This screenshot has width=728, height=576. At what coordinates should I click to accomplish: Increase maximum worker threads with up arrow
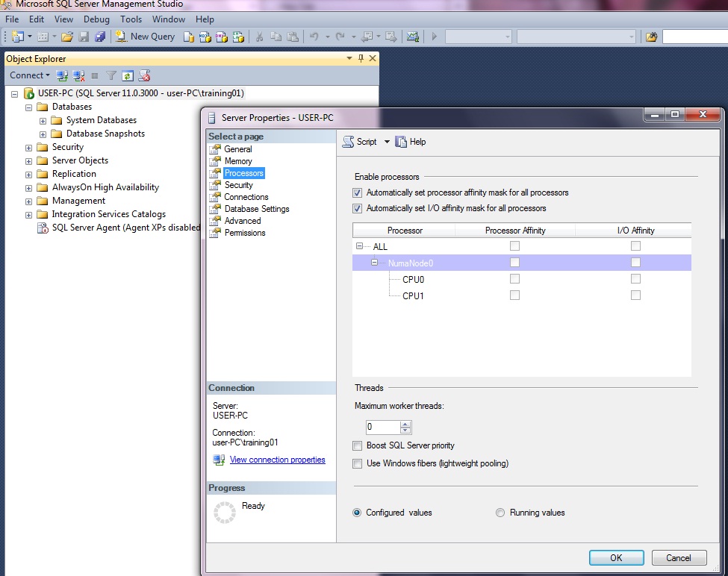405,424
